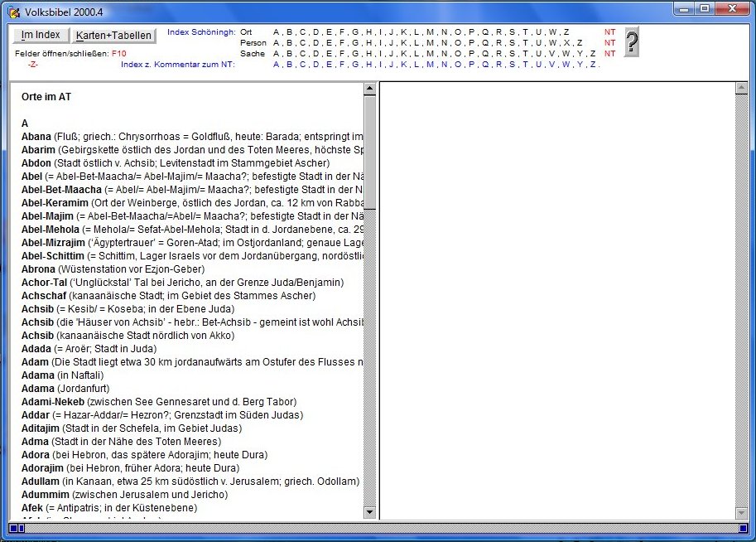The height and width of the screenshot is (542, 756).
Task: Click the 'Index z. Kommentar zum NT:' label
Action: (178, 64)
